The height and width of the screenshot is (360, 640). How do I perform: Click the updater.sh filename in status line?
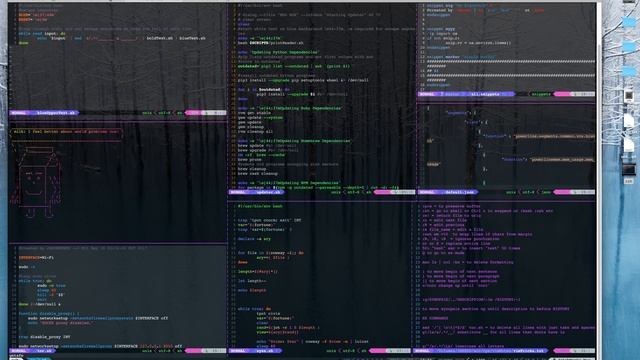tap(269, 192)
